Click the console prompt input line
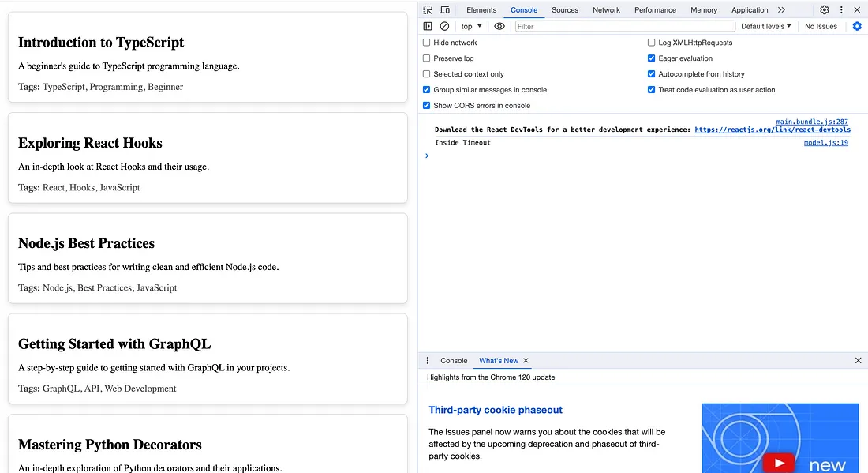Image resolution: width=868 pixels, height=473 pixels. 642,156
